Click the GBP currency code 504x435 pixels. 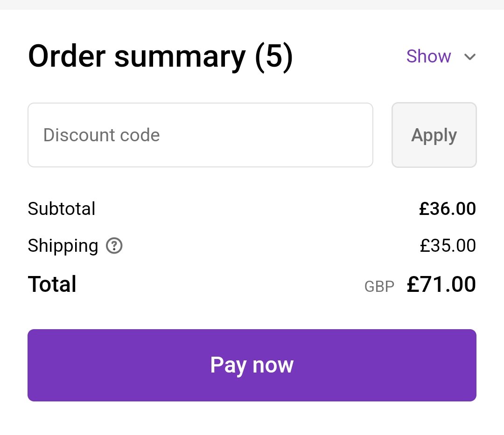tap(379, 286)
